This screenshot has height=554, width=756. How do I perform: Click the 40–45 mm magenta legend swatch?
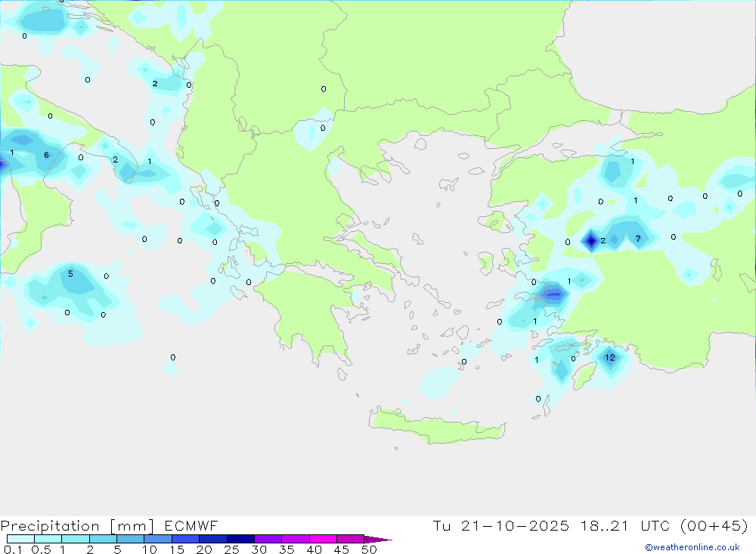click(323, 539)
